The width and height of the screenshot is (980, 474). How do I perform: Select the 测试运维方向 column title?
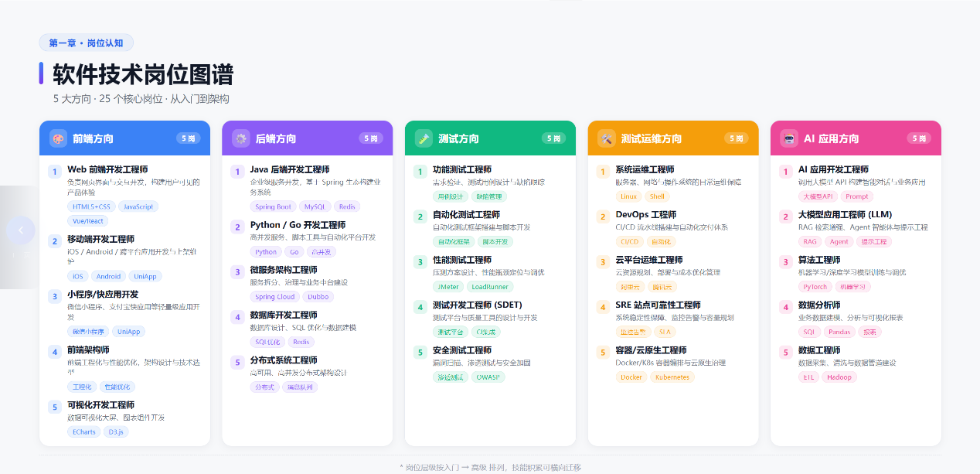point(652,139)
